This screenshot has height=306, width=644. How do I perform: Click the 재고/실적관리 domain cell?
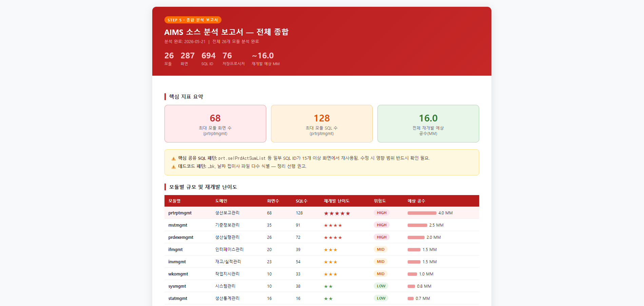[x=228, y=262]
